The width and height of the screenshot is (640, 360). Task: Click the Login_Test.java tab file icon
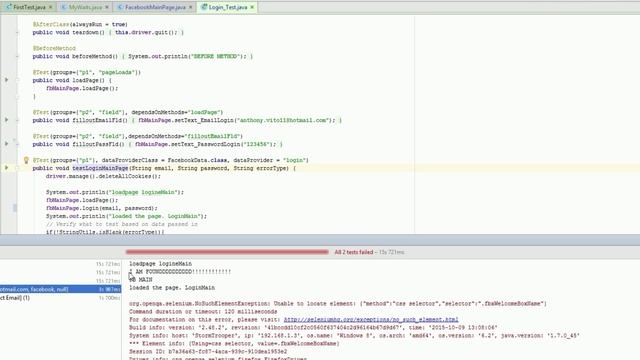tap(204, 7)
